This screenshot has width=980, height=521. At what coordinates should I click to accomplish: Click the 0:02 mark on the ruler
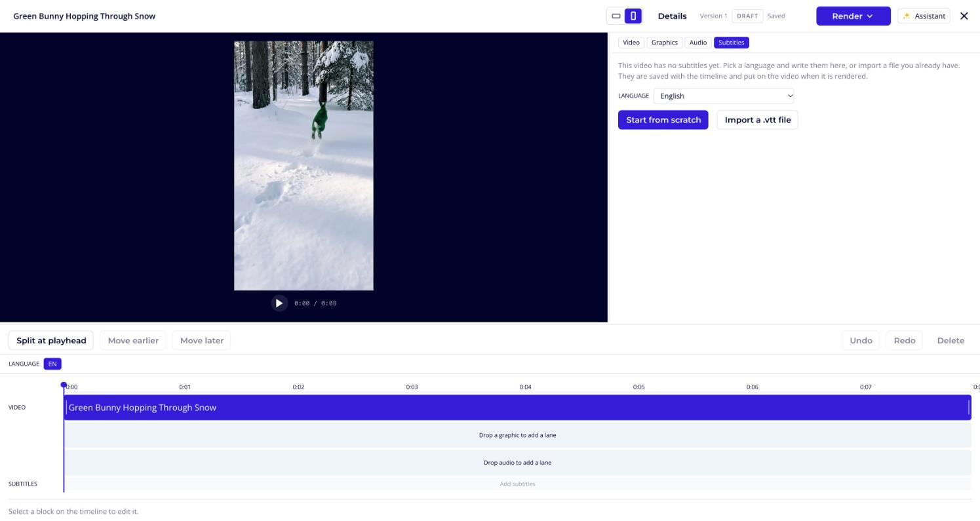[x=298, y=387]
